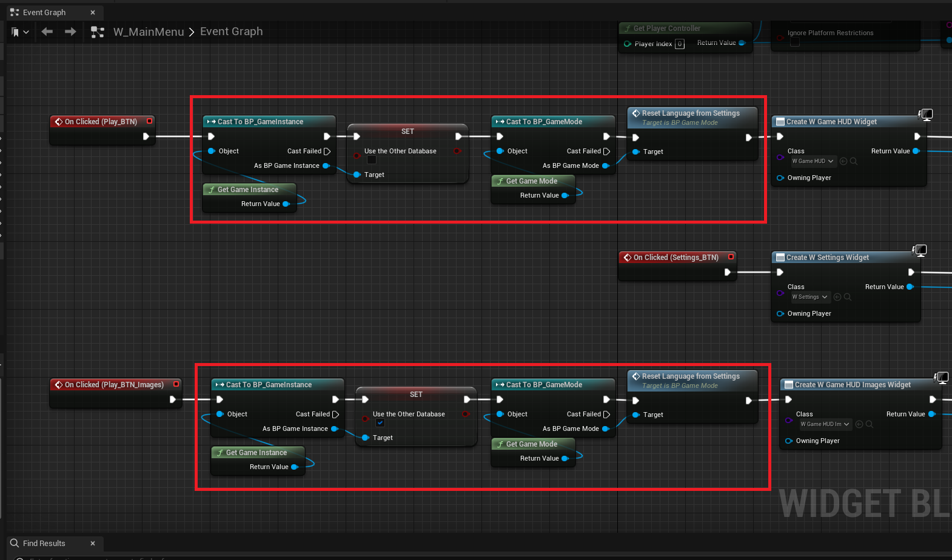Click the forward navigation arrow in graph toolbar
The image size is (952, 560).
[x=70, y=32]
